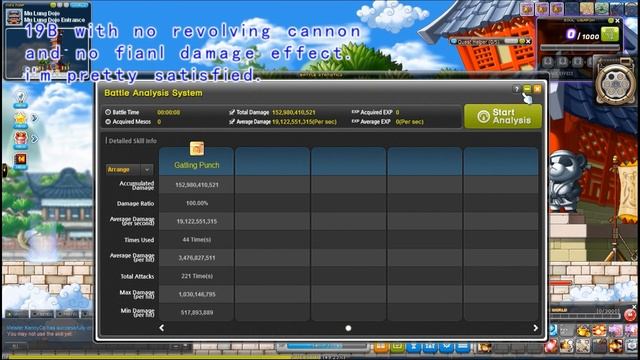Click the character portrait at top left
Viewport: 640px width, 360px height.
click(14, 17)
